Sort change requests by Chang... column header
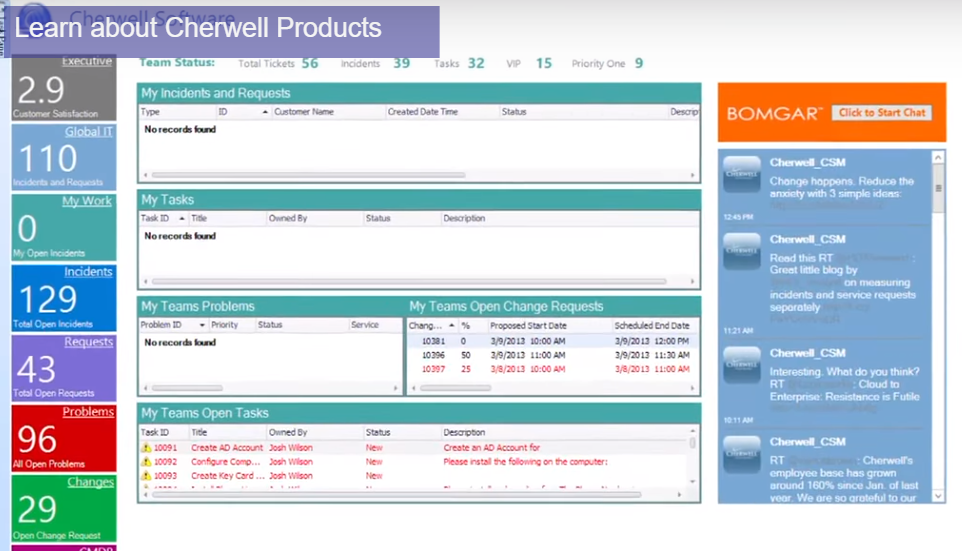 coord(432,325)
